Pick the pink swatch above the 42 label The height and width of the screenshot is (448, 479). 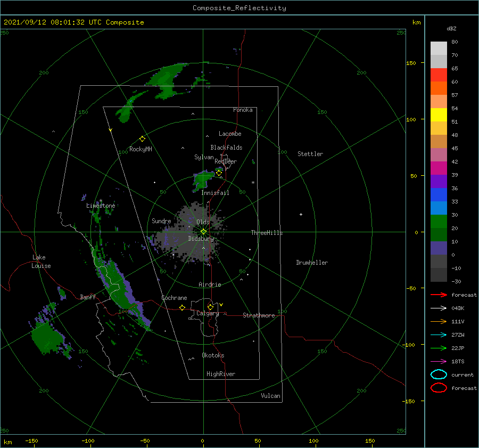point(439,154)
